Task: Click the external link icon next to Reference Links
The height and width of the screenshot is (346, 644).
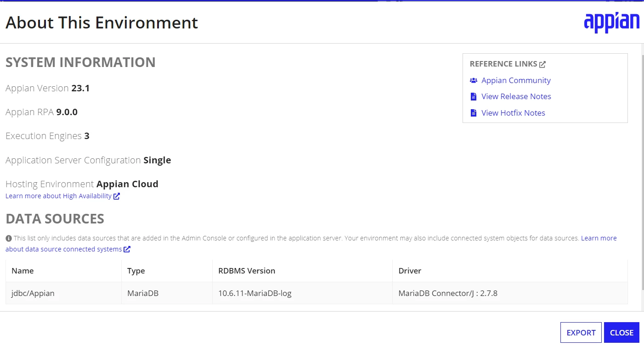Action: point(542,64)
